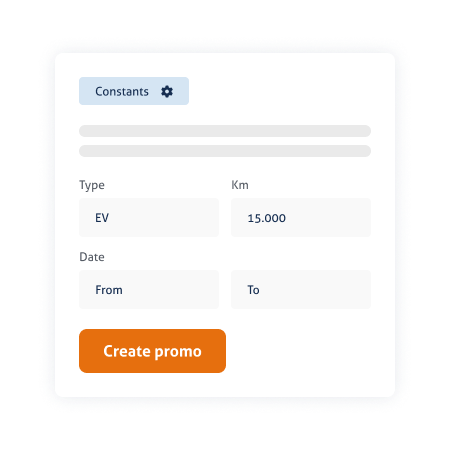
Task: Click the orange promo button's text
Action: tap(152, 351)
